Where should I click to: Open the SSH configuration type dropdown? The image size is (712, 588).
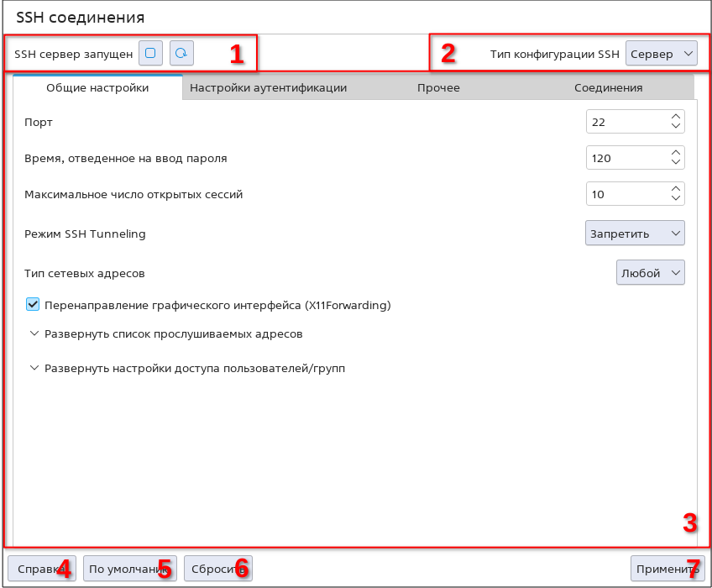pos(661,54)
